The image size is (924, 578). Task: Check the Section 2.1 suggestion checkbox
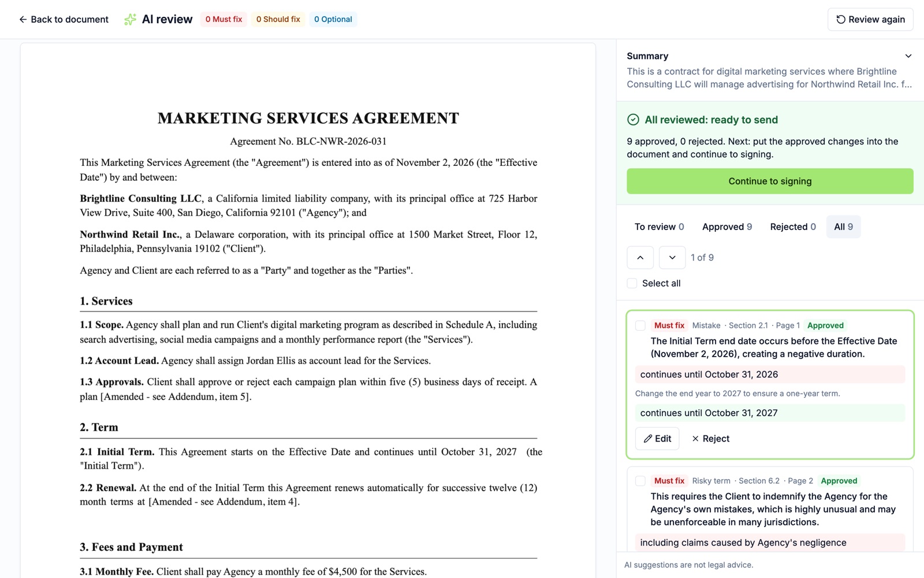coord(640,325)
